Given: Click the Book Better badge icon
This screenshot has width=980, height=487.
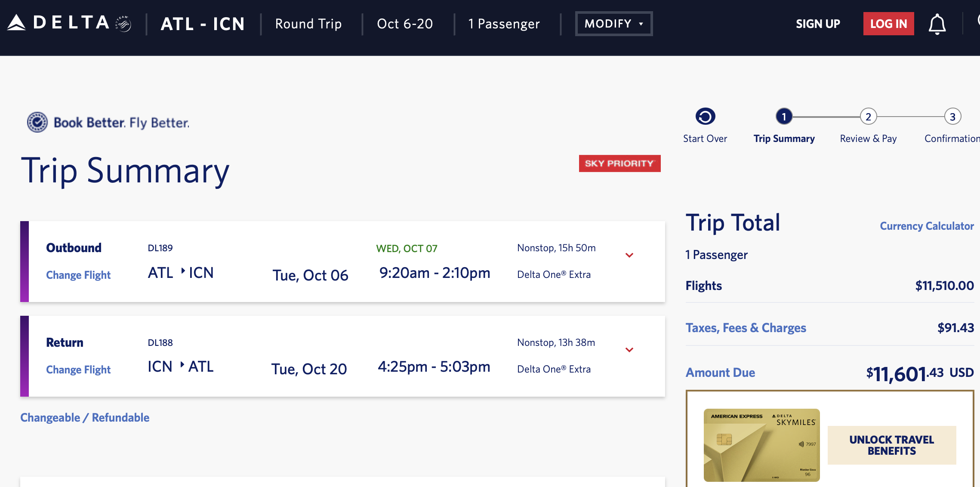Looking at the screenshot, I should point(37,123).
